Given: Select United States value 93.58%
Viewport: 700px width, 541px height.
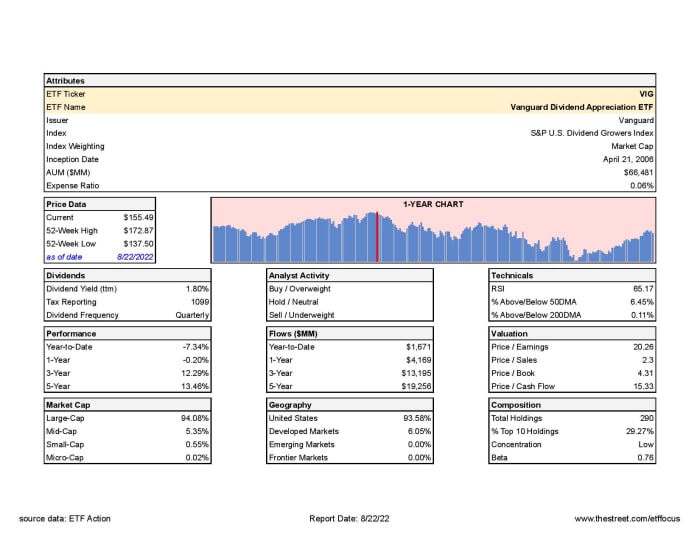Looking at the screenshot, I should coord(417,418).
